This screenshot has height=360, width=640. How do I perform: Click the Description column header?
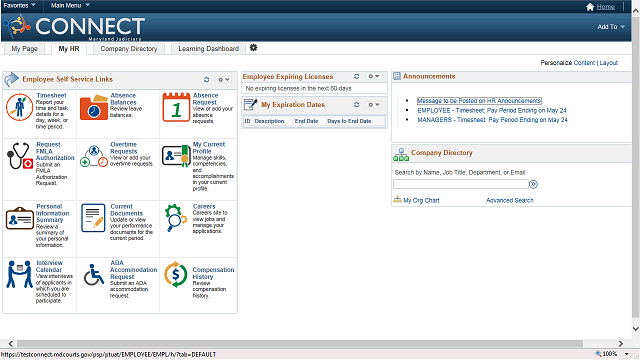[x=269, y=121]
